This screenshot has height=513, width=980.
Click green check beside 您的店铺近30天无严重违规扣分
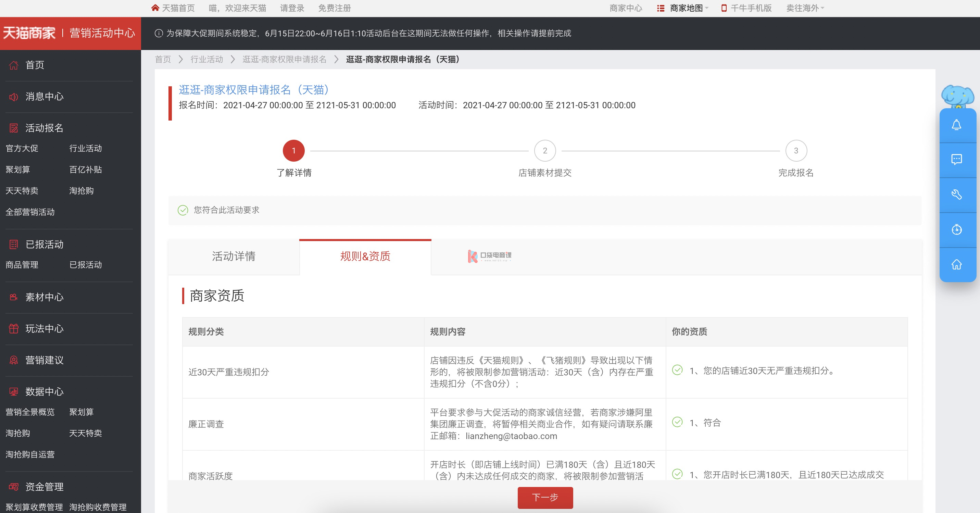click(677, 370)
